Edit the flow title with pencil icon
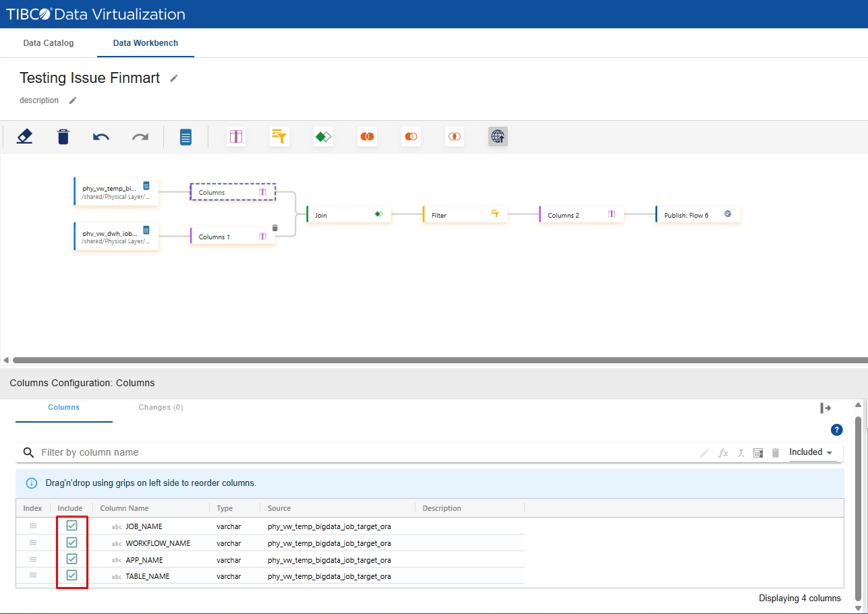868x614 pixels. (x=174, y=78)
